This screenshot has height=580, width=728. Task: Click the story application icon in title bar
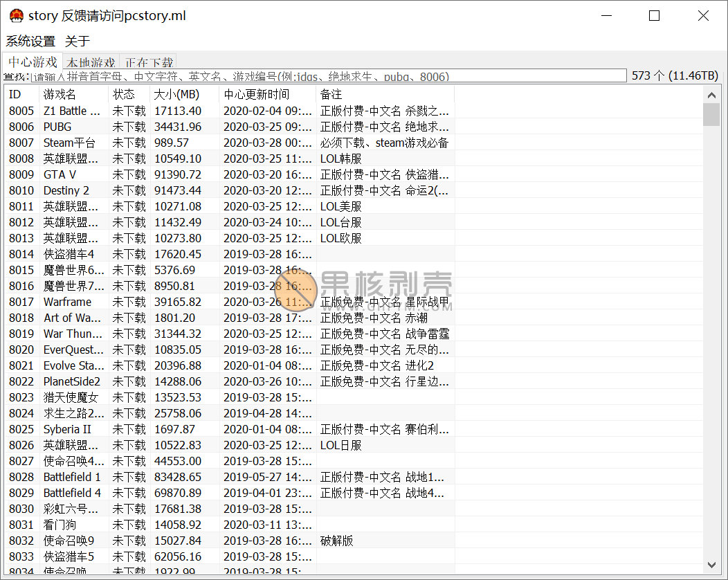[x=17, y=15]
